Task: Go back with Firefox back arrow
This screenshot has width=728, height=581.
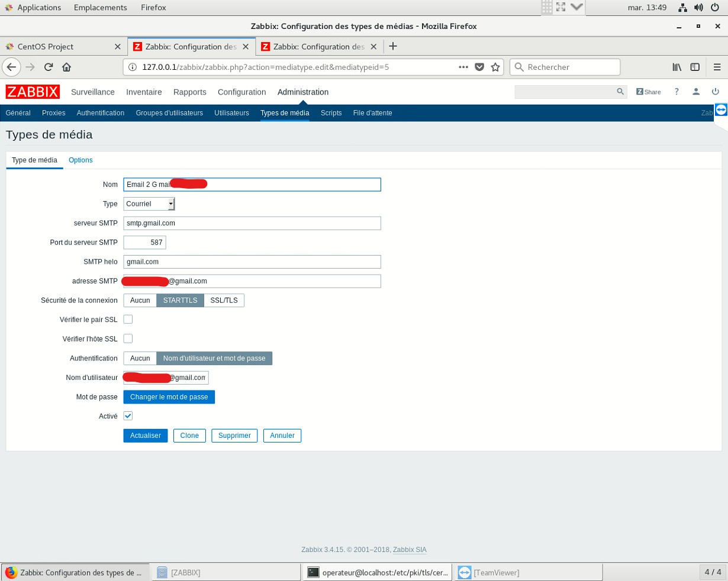Action: (x=11, y=67)
